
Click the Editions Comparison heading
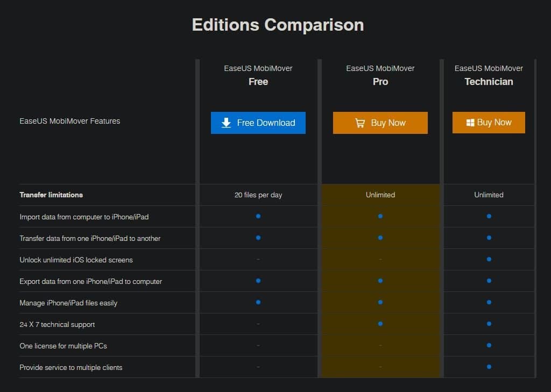pyautogui.click(x=278, y=25)
